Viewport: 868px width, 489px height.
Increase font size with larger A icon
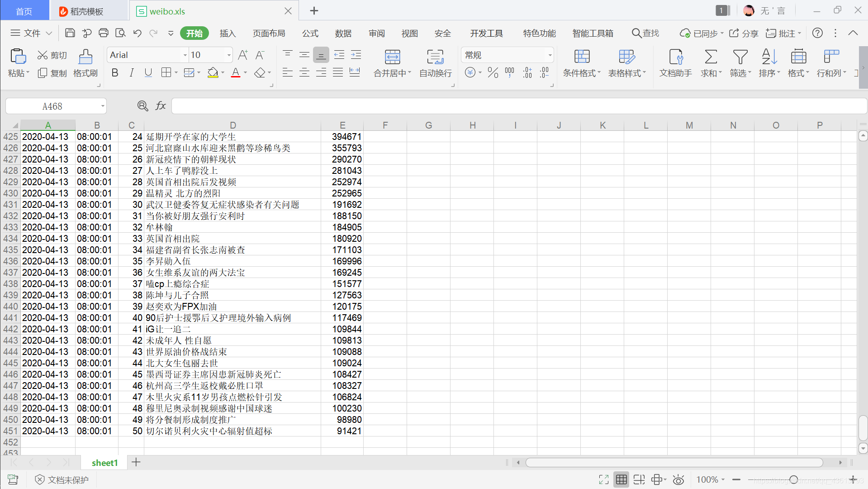[x=243, y=55]
